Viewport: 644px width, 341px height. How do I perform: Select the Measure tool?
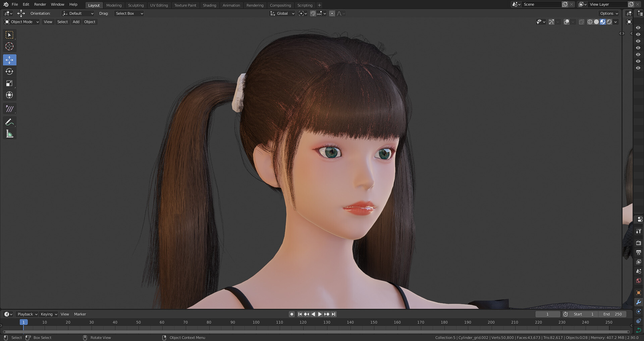[x=9, y=133]
